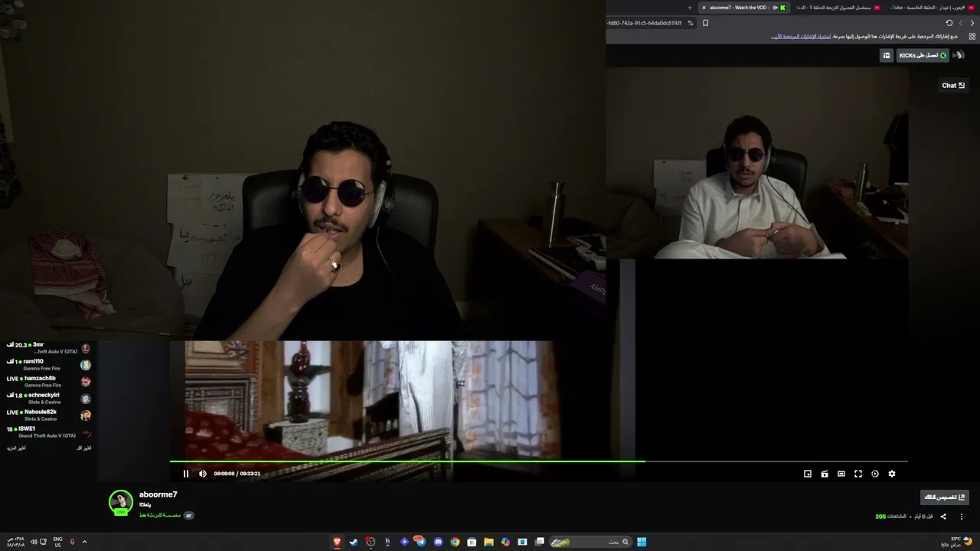Click Nahoule82k channel avatar
Image resolution: width=980 pixels, height=551 pixels.
(86, 416)
